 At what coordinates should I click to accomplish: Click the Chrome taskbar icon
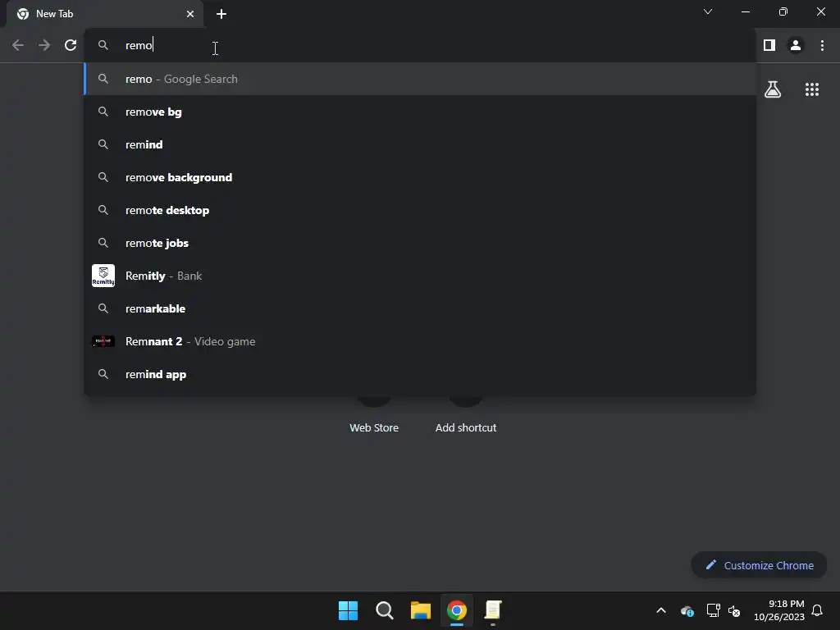click(456, 610)
